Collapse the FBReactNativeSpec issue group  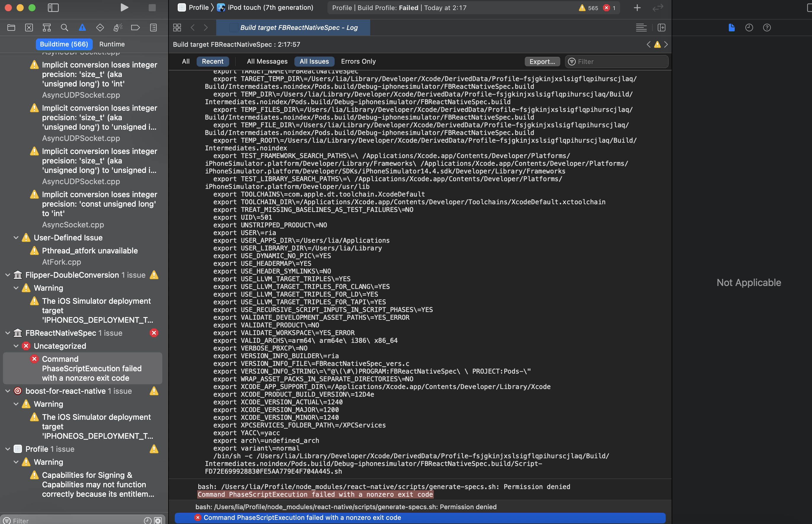coord(7,333)
